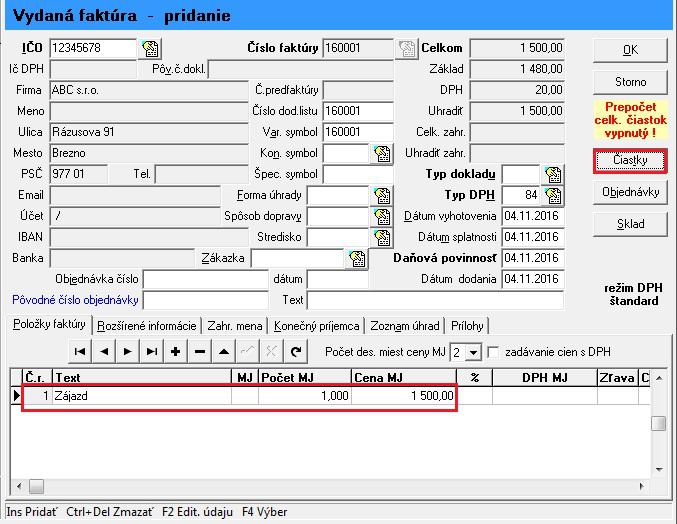The width and height of the screenshot is (677, 524).
Task: Open the Stredisko selection list
Action: point(381,237)
